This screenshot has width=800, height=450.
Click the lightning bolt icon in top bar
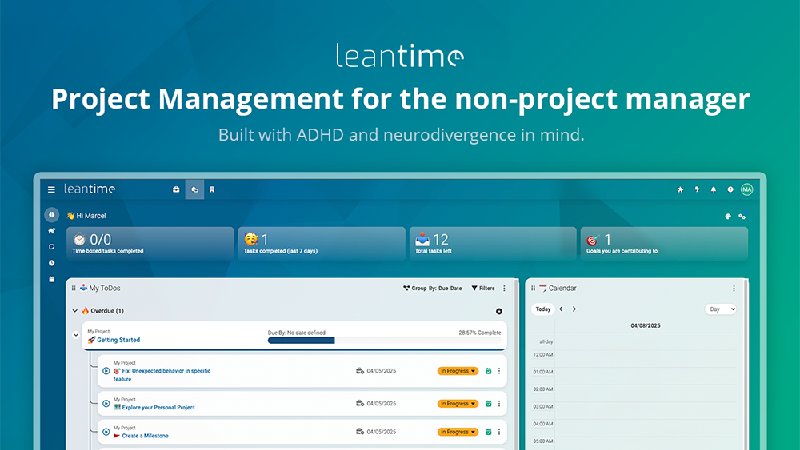click(697, 189)
